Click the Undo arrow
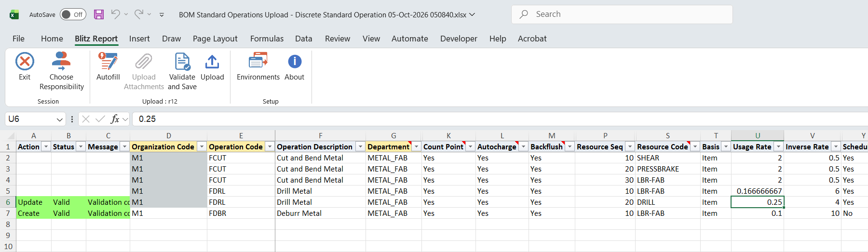Viewport: 868px width, 252px height. 115,14
